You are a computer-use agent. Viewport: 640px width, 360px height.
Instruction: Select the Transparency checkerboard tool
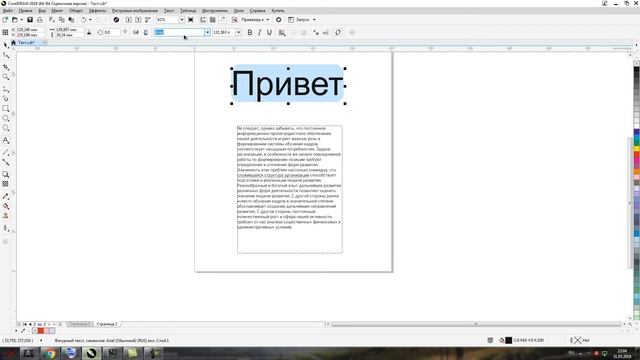(x=5, y=184)
